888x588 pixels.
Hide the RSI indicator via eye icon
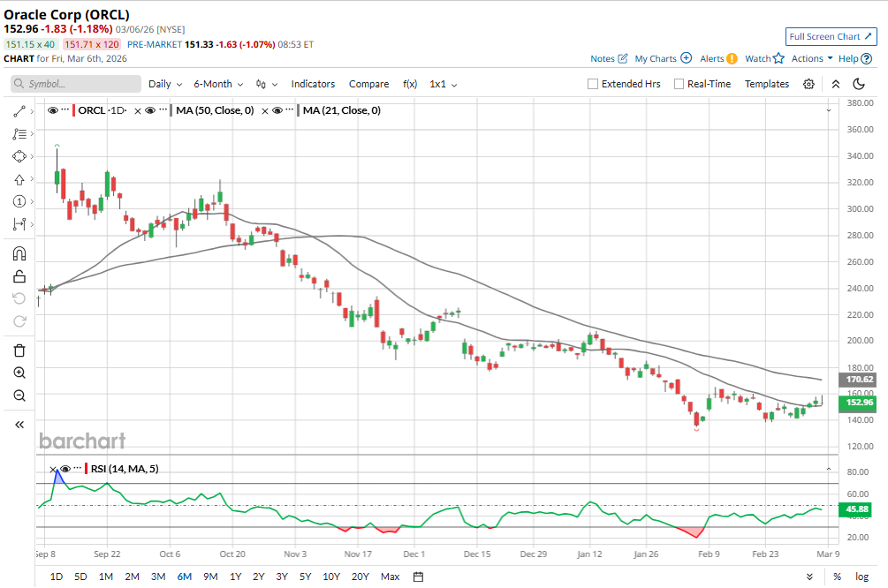[65, 469]
